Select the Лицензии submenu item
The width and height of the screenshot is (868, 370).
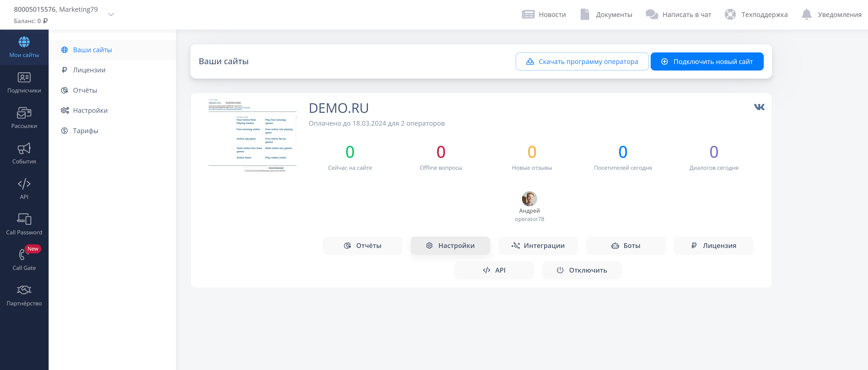pos(89,70)
